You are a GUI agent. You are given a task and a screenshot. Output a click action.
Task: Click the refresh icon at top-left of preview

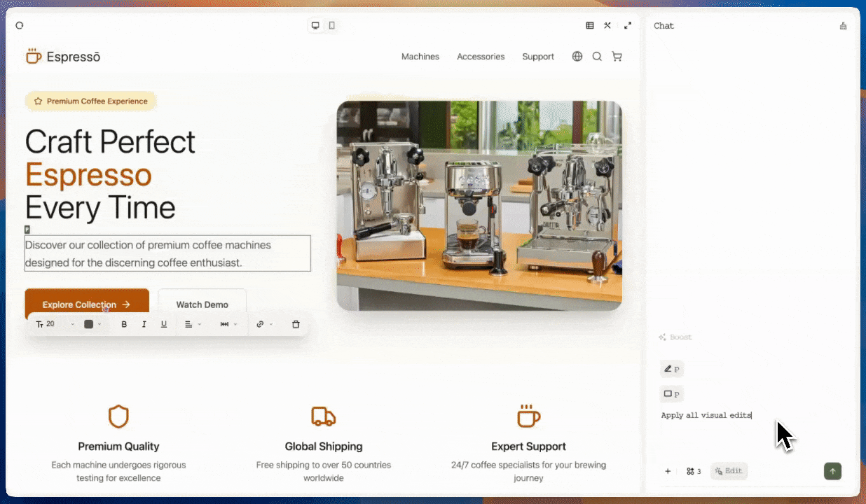pyautogui.click(x=20, y=25)
